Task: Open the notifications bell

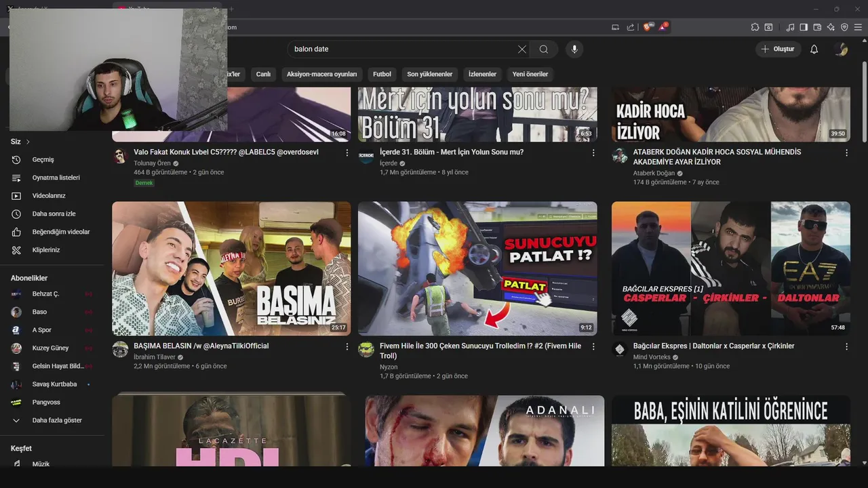Action: click(814, 49)
